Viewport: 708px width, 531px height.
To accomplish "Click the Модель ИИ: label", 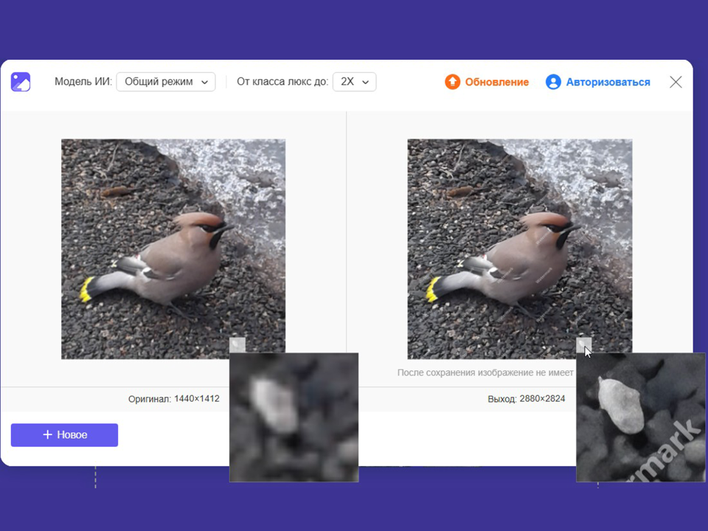I will pos(83,82).
